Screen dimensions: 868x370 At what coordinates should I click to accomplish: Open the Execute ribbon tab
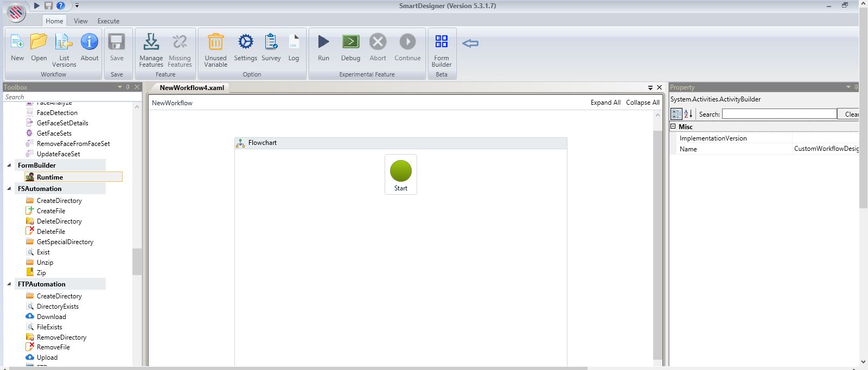point(108,21)
